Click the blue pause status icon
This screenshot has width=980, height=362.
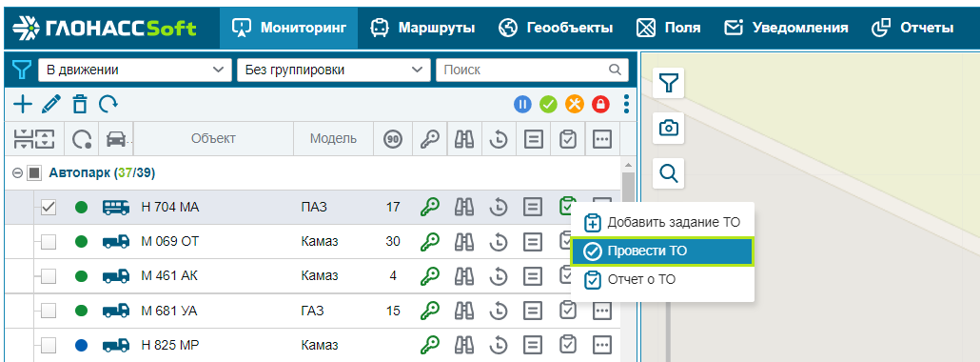click(x=522, y=104)
